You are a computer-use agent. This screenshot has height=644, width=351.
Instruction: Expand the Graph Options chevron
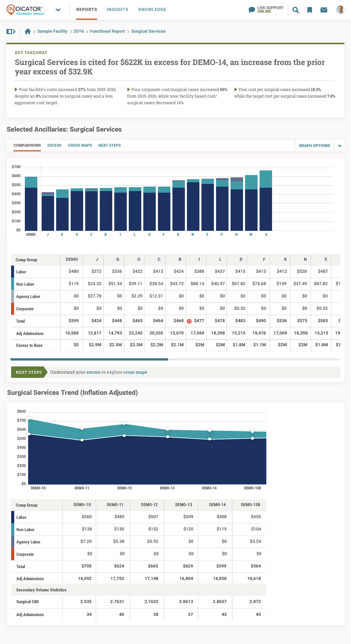coord(339,146)
